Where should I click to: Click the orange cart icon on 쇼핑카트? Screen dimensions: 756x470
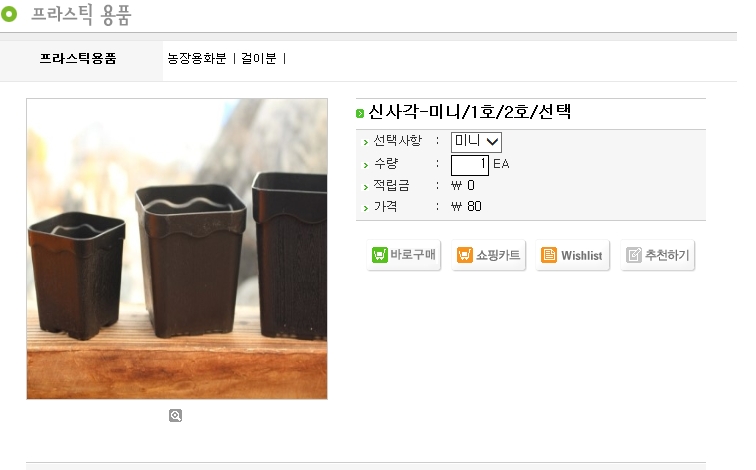tap(465, 255)
